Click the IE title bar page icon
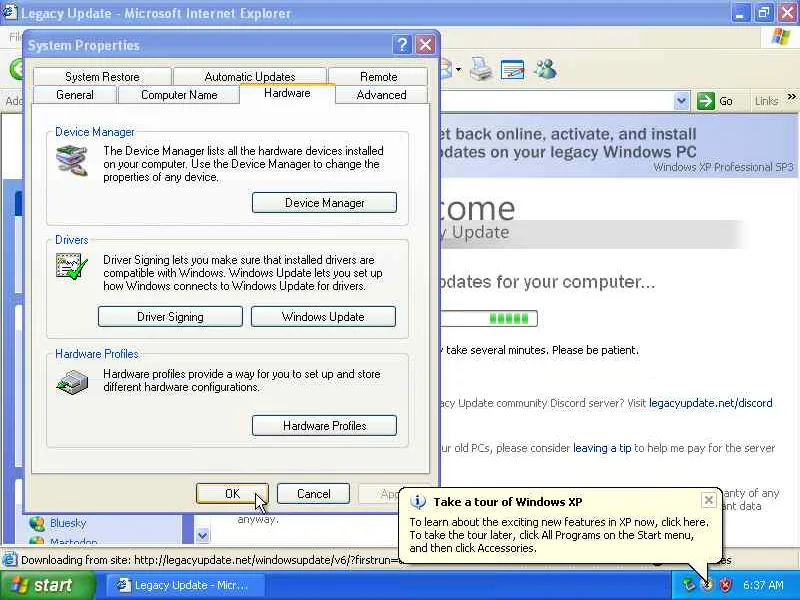 point(9,12)
